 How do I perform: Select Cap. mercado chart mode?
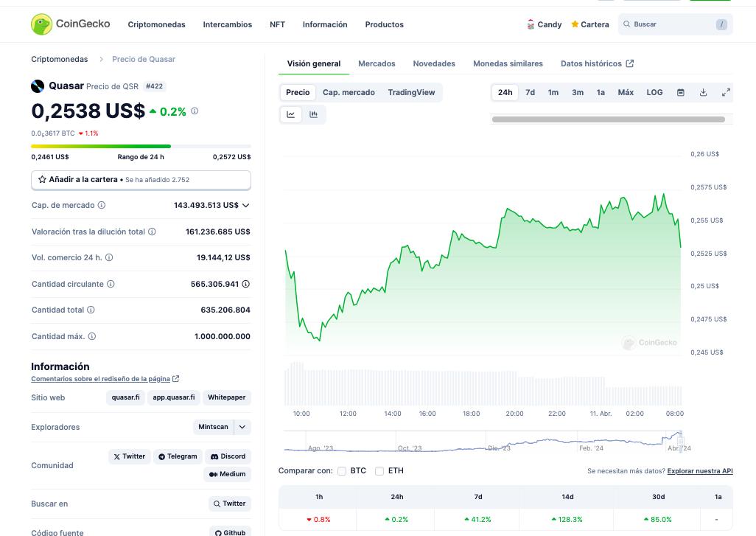349,92
